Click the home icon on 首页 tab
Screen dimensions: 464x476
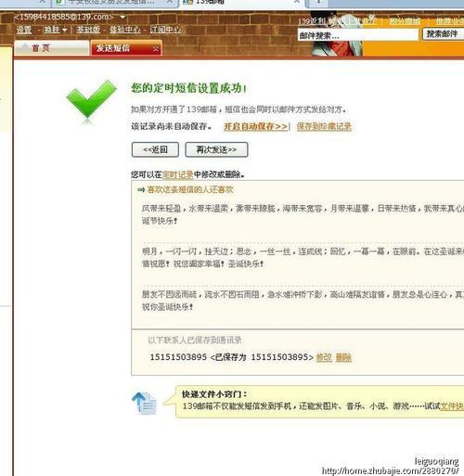tap(24, 48)
